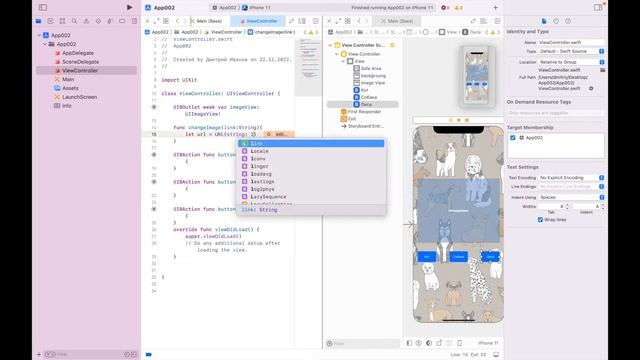Open the Symbol navigator icon
Screen dimensions: 640x360
click(62, 21)
